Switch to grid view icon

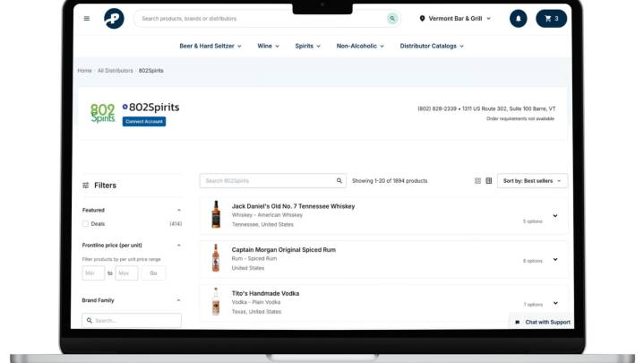click(477, 181)
